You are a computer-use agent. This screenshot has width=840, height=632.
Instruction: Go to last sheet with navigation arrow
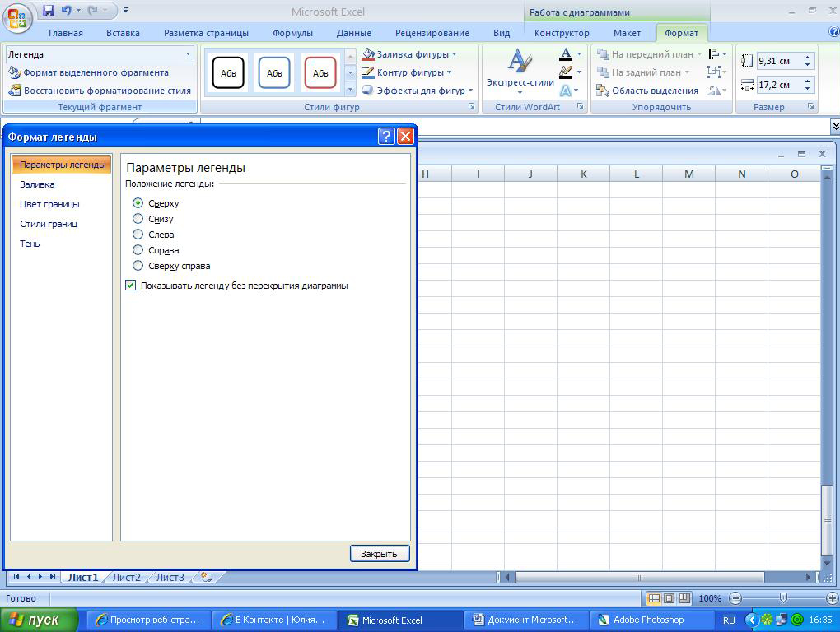tap(53, 576)
